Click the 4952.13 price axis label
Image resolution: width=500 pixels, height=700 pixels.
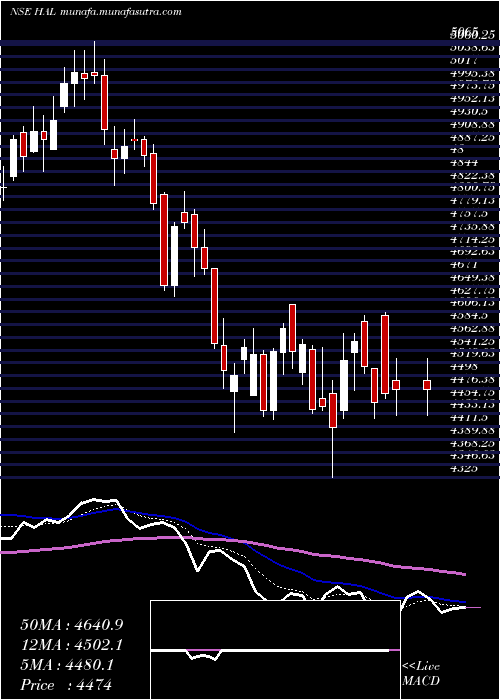click(473, 97)
